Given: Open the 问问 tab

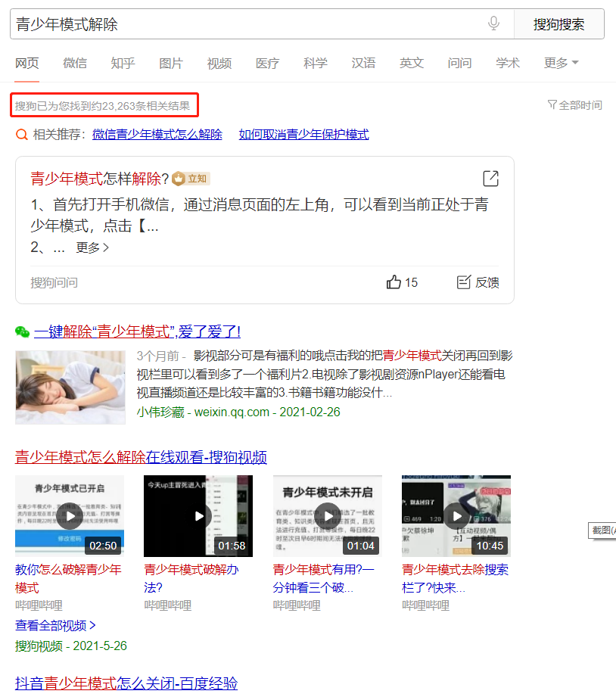Looking at the screenshot, I should [x=459, y=63].
